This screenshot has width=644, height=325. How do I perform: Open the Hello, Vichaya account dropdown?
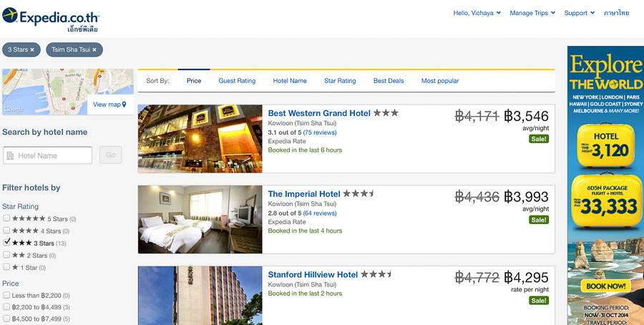[477, 13]
